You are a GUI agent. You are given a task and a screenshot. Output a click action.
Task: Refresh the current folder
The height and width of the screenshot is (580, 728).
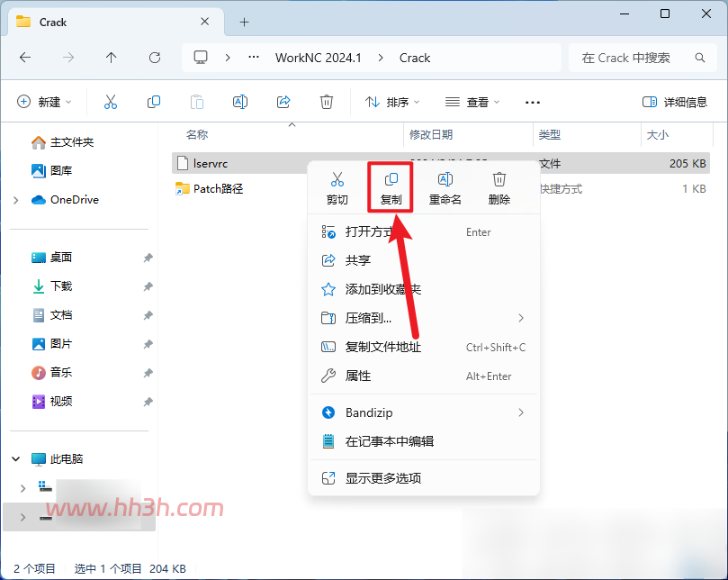point(155,58)
